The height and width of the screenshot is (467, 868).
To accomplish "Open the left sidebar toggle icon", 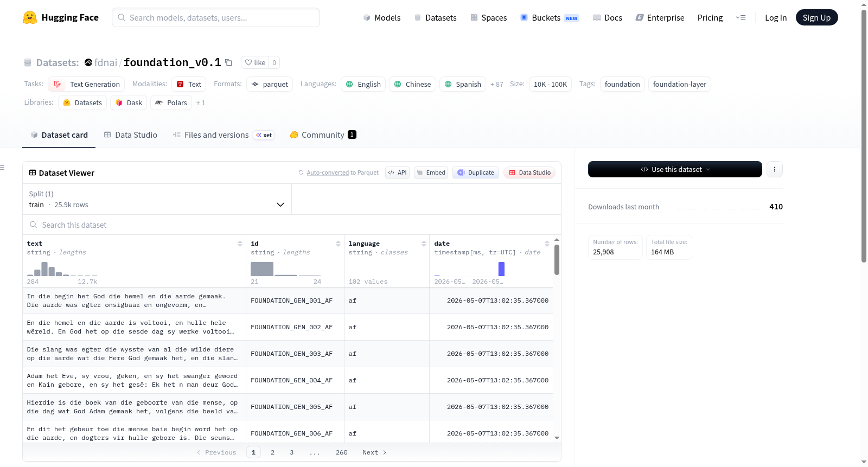I will tap(3, 168).
